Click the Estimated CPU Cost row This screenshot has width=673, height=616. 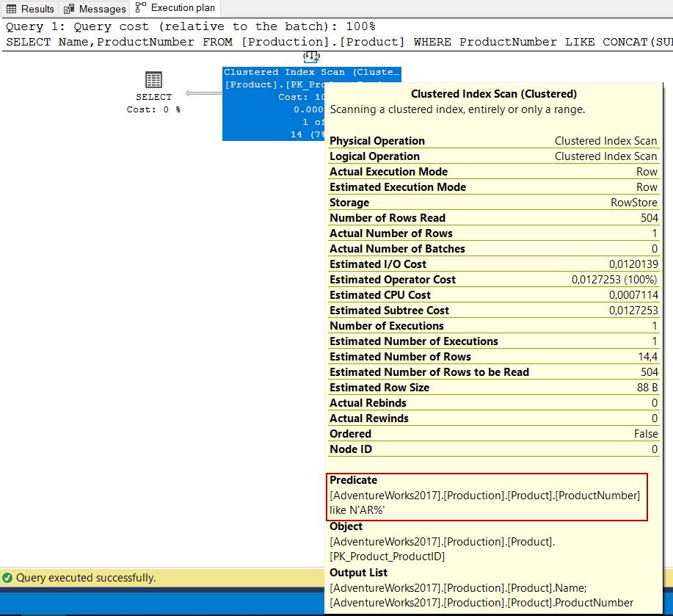494,295
